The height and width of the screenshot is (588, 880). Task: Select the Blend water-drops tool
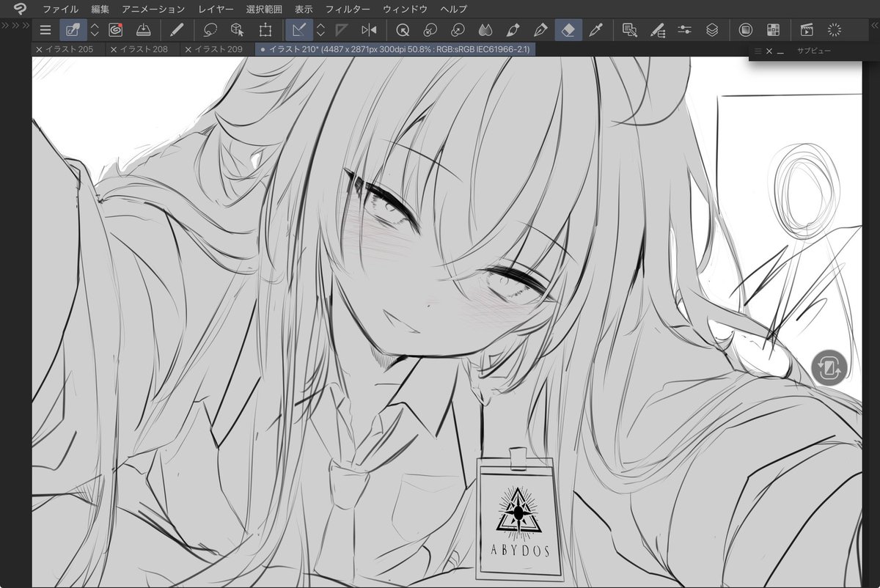pos(485,30)
